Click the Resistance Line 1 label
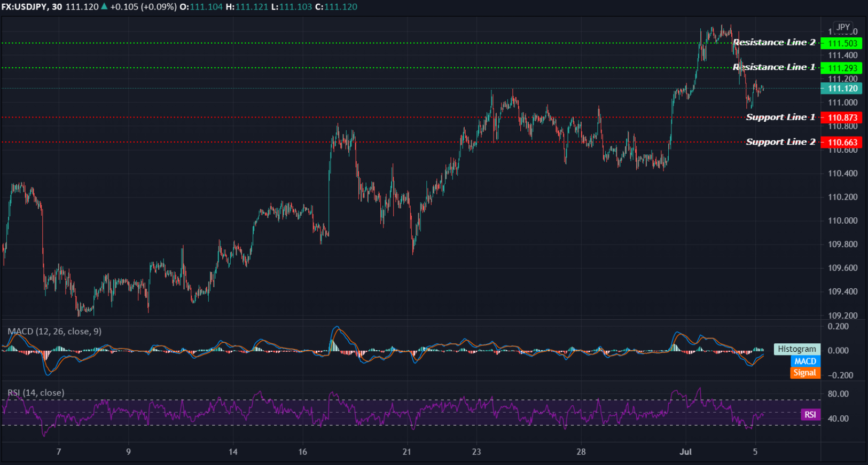The width and height of the screenshot is (868, 465). click(x=774, y=67)
